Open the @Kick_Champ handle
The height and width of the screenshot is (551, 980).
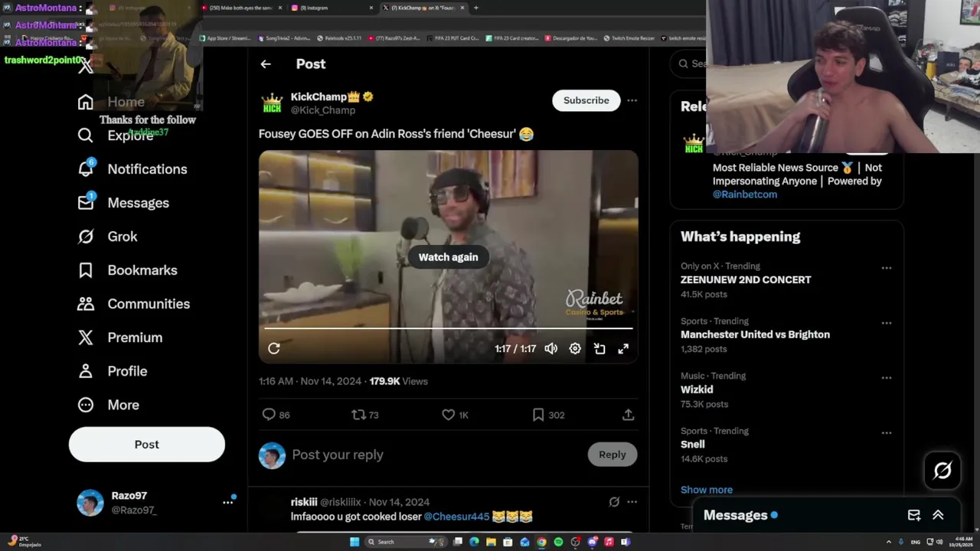(323, 110)
